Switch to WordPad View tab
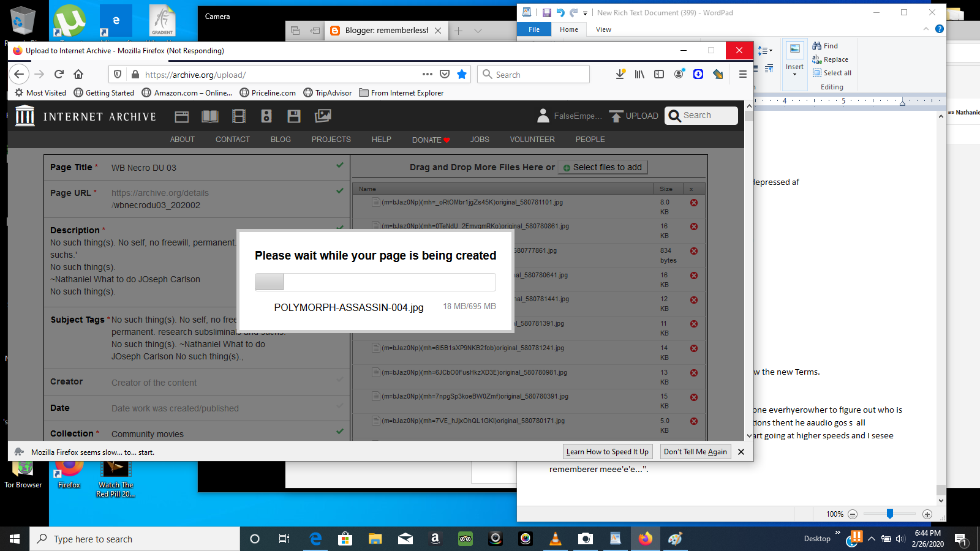 (603, 29)
